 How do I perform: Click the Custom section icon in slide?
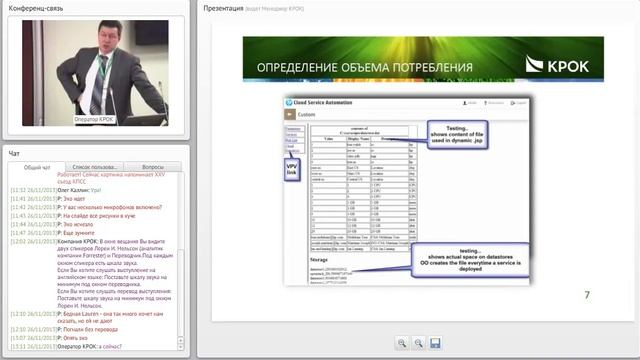[290, 115]
